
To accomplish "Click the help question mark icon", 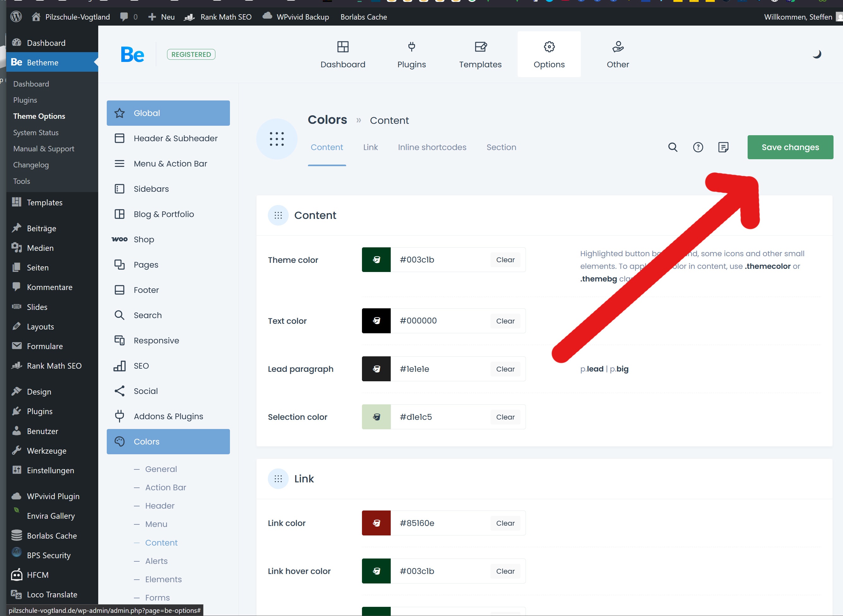I will pos(698,147).
